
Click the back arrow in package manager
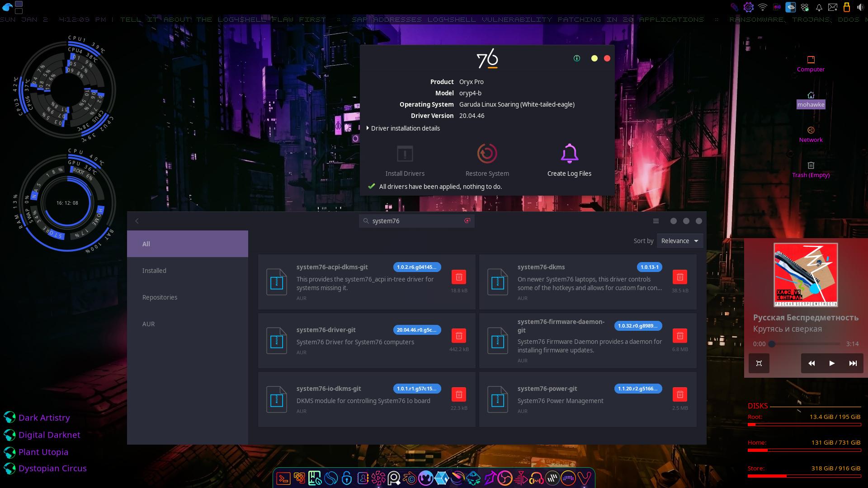click(x=137, y=221)
